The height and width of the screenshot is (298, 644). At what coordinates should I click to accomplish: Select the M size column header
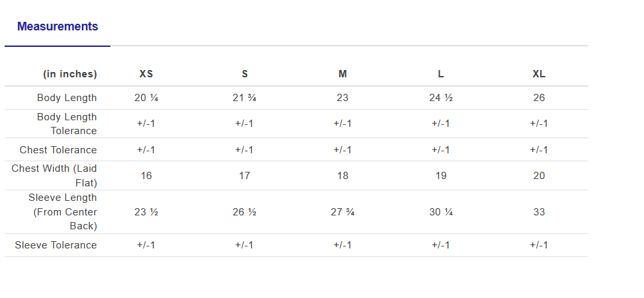coord(342,74)
